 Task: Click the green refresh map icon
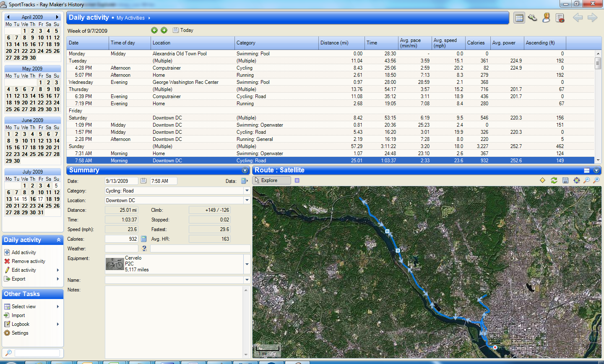[x=554, y=180]
